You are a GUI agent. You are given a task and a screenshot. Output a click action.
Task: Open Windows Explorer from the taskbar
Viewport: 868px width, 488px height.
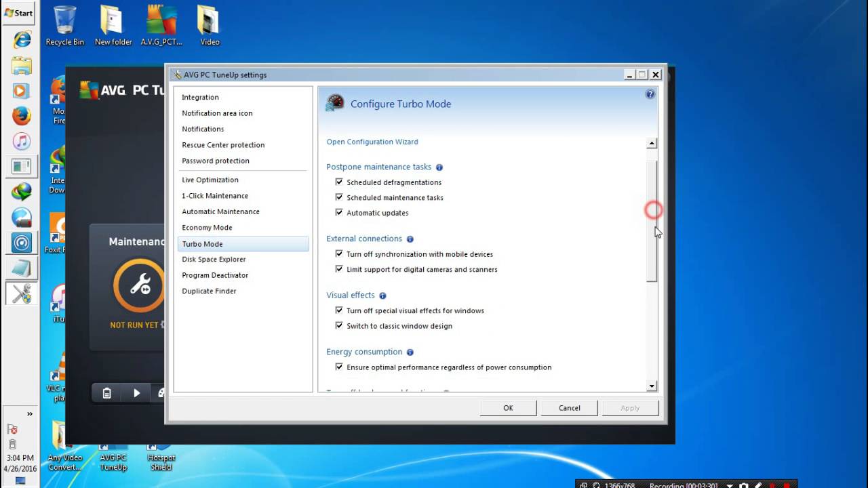pos(22,65)
